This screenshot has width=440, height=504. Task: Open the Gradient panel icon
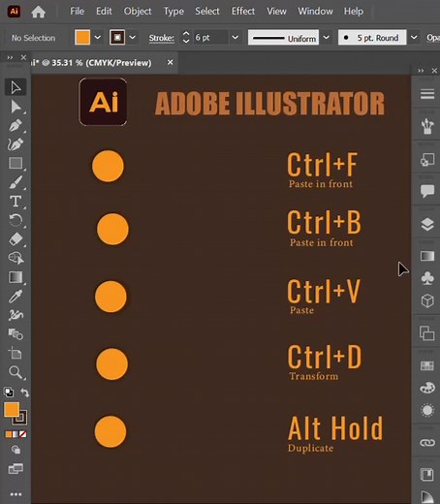[x=427, y=256]
